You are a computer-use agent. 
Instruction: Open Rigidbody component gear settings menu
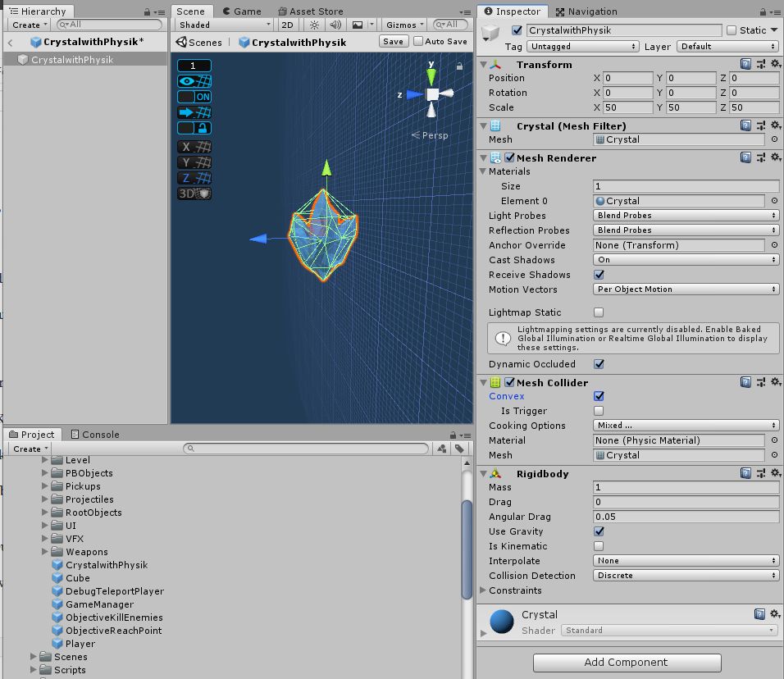pyautogui.click(x=773, y=473)
